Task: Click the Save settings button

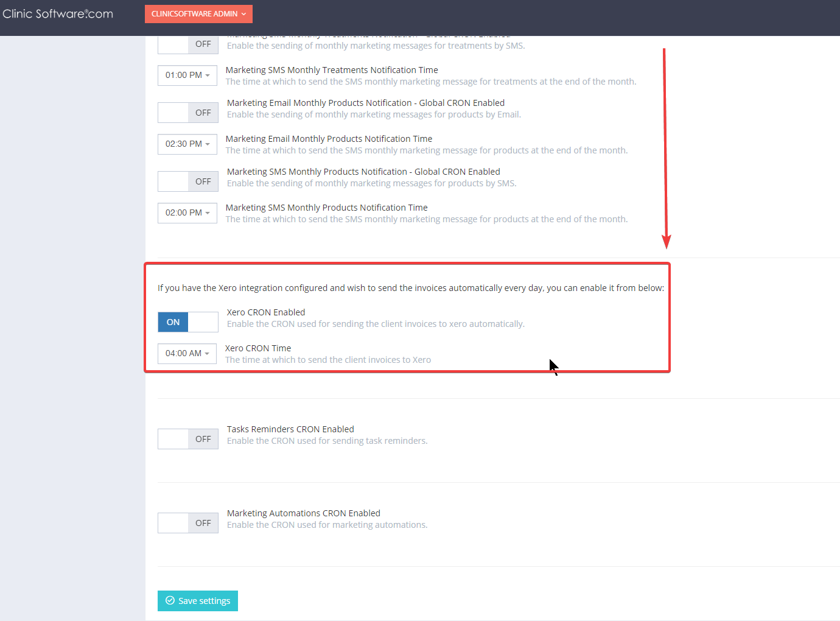Action: [198, 601]
